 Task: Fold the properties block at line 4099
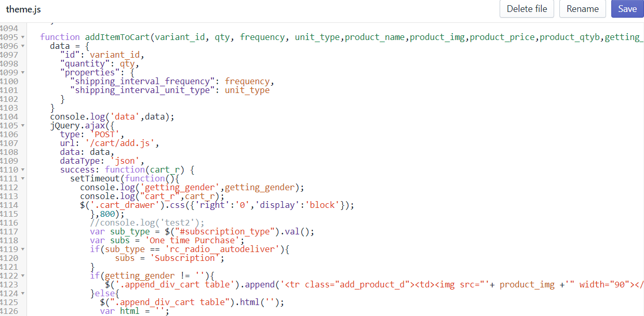point(23,73)
